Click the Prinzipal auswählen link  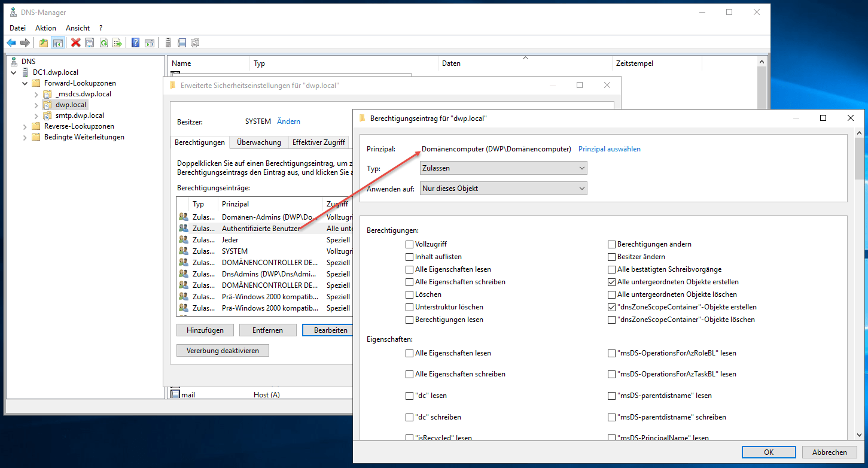pyautogui.click(x=609, y=149)
